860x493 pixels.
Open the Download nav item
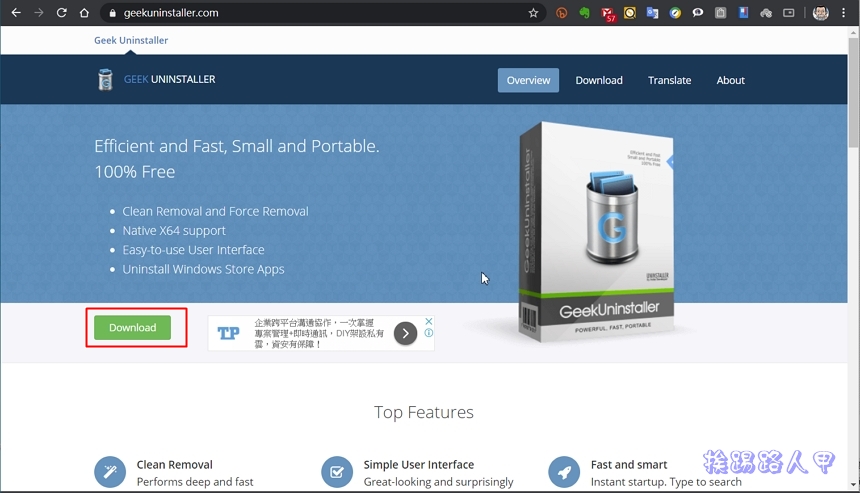point(599,80)
